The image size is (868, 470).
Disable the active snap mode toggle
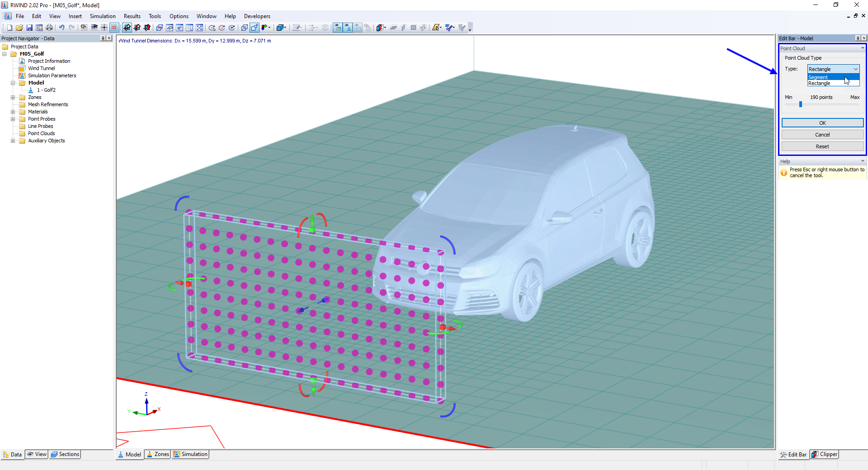click(114, 28)
